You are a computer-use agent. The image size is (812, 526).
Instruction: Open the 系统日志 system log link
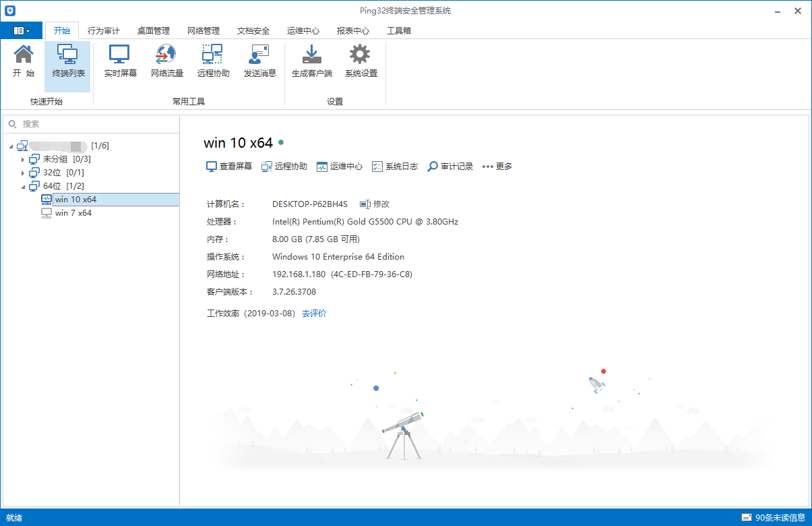(394, 167)
